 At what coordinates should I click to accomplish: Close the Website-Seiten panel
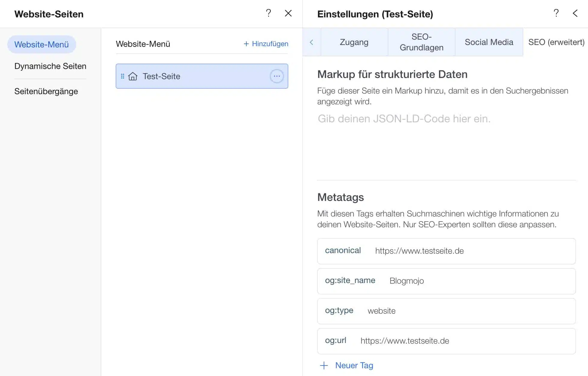pos(288,13)
